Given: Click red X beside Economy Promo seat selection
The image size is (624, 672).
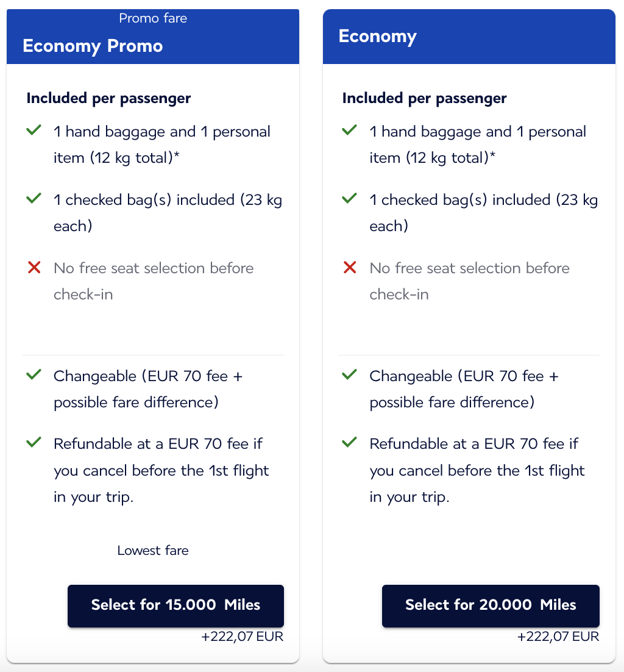Looking at the screenshot, I should point(34,267).
